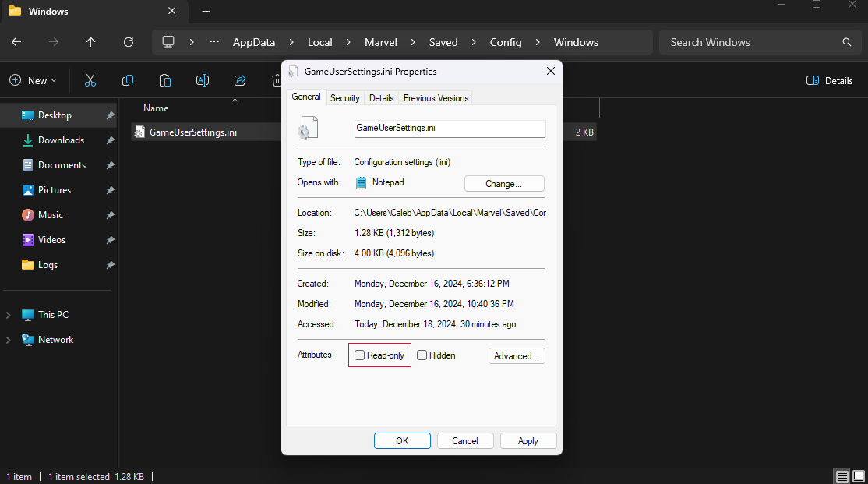Screen dimensions: 868x484
Task: Click the Share icon in toolbar
Action: 240,81
